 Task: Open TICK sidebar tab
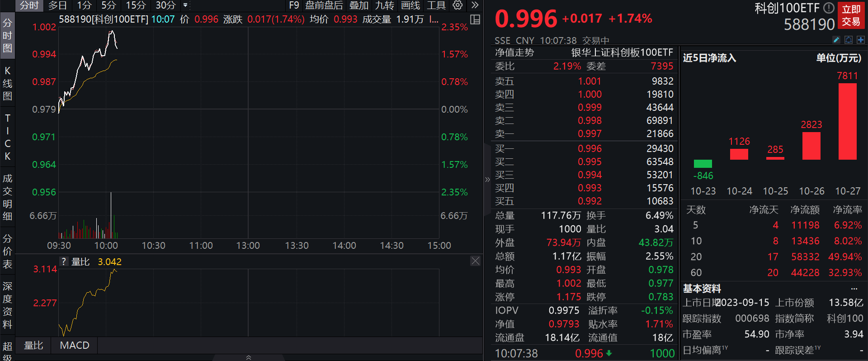click(7, 137)
